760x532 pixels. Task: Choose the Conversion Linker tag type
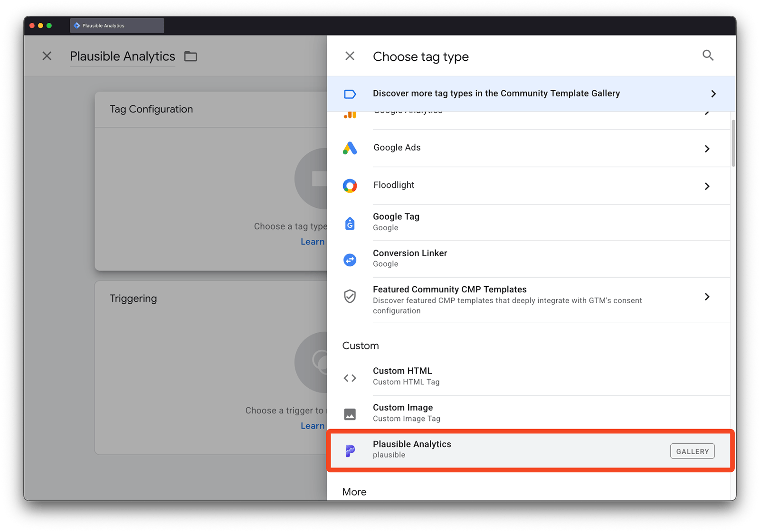coord(409,253)
